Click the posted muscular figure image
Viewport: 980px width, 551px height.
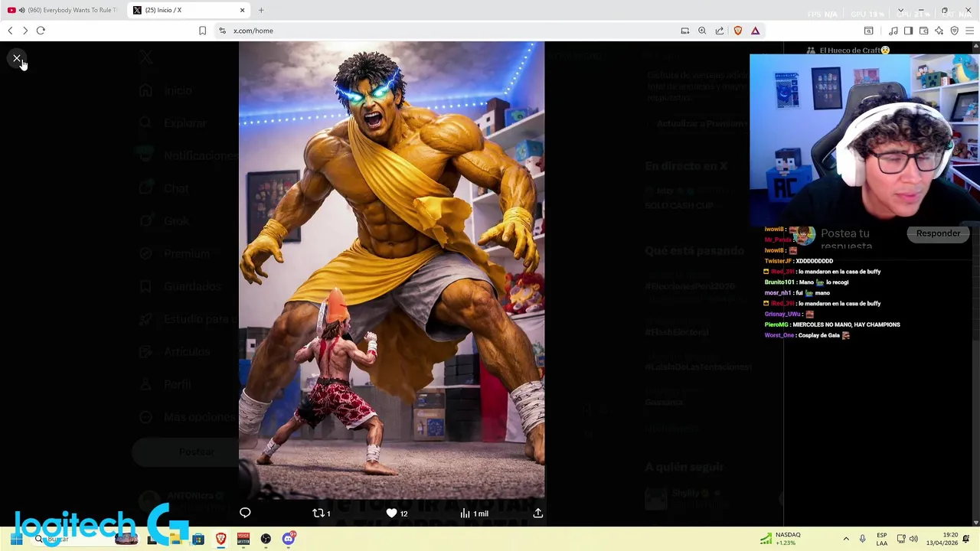point(391,269)
